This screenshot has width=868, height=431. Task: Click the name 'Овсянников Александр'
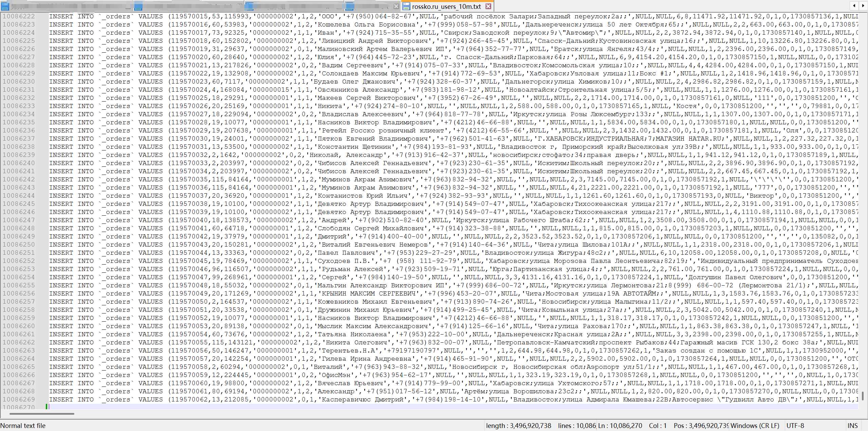point(358,90)
